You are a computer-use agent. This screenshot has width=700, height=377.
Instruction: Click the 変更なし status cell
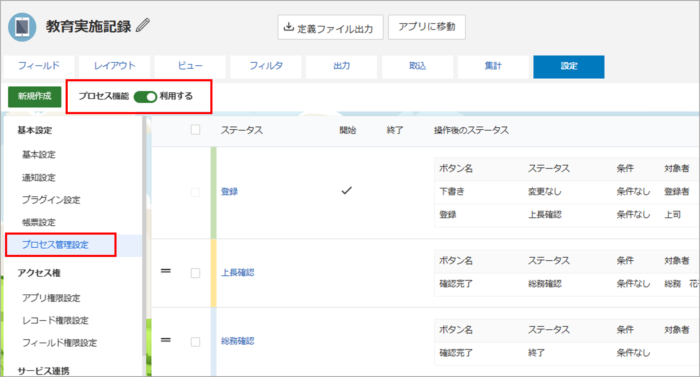tap(545, 192)
